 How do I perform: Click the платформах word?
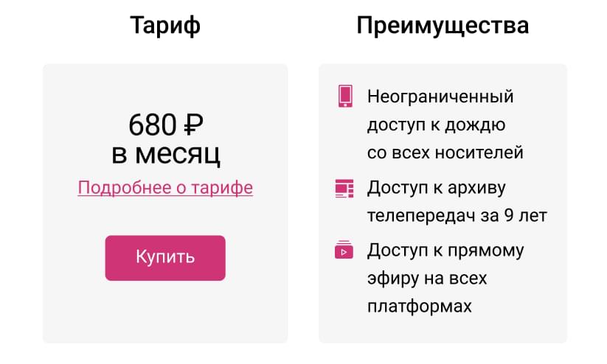pyautogui.click(x=419, y=307)
